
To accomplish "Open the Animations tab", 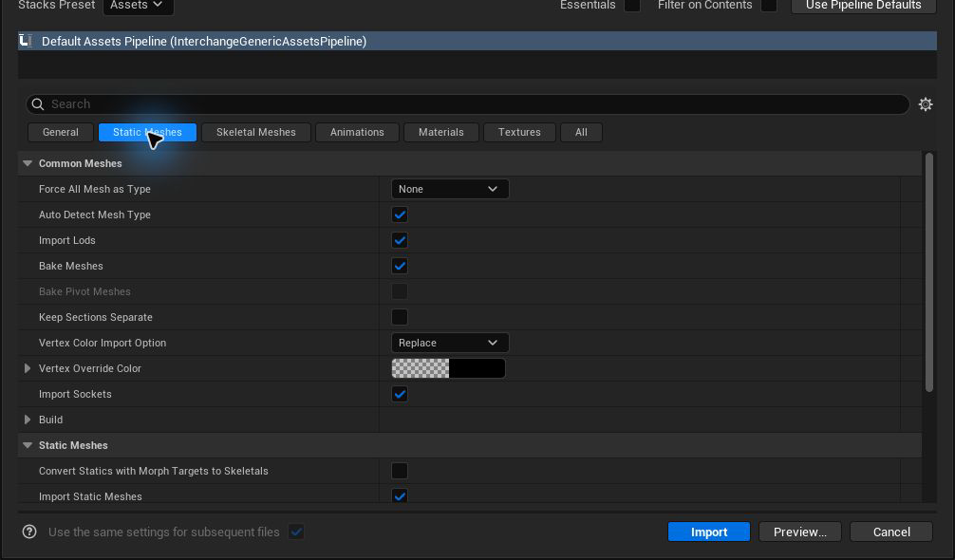I will (x=357, y=132).
